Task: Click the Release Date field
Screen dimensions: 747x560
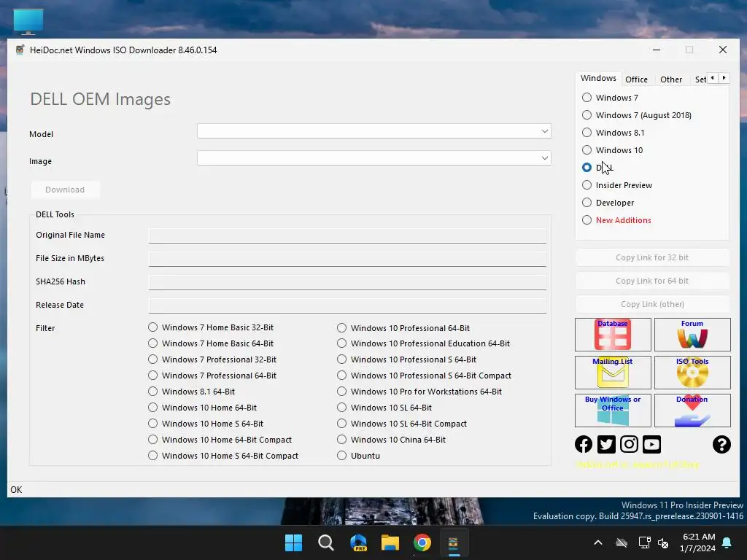Action: [x=347, y=306]
